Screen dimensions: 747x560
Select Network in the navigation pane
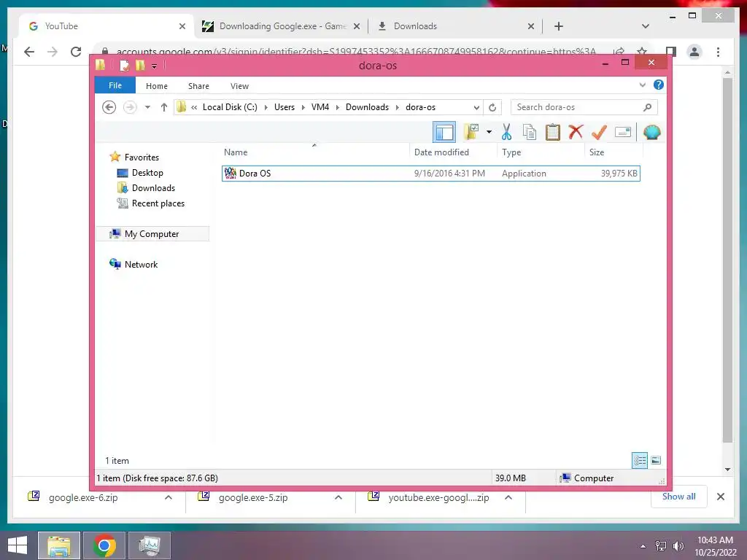coord(141,264)
